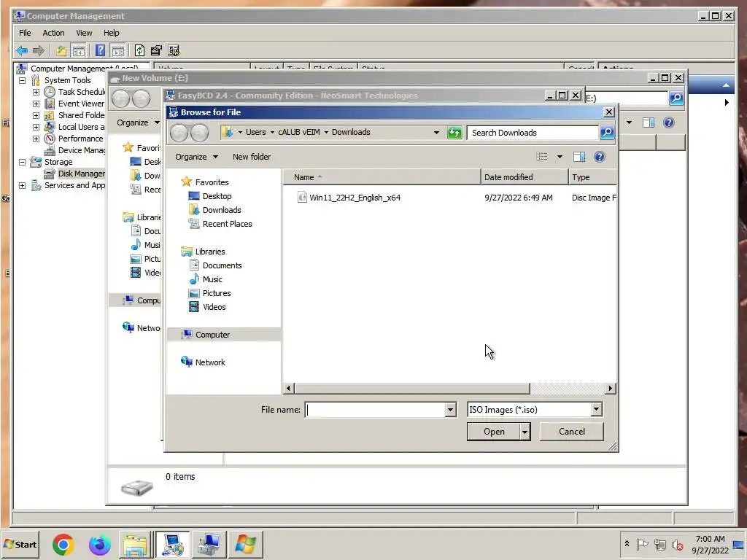Image resolution: width=747 pixels, height=560 pixels.
Task: Click help icon in New Volume window
Action: (x=669, y=122)
